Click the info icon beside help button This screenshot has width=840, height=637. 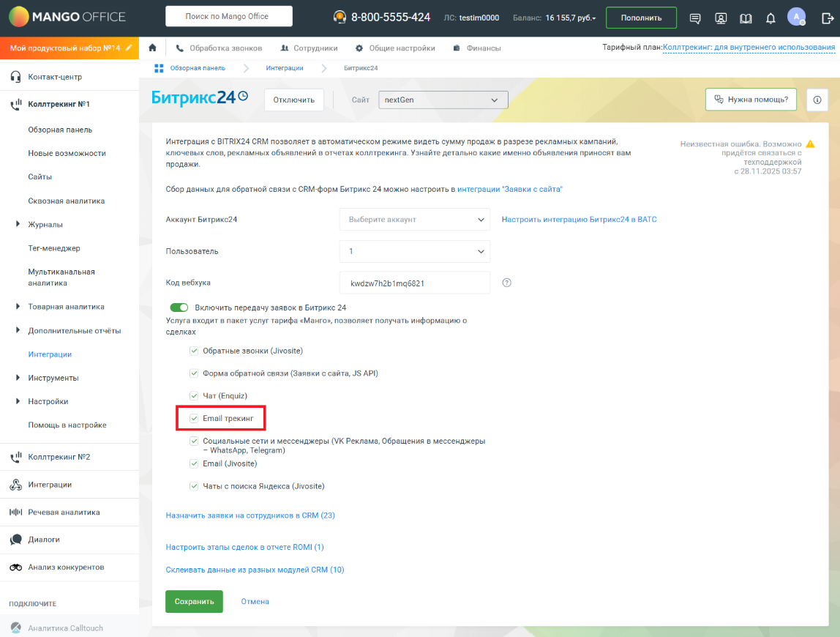(x=817, y=100)
